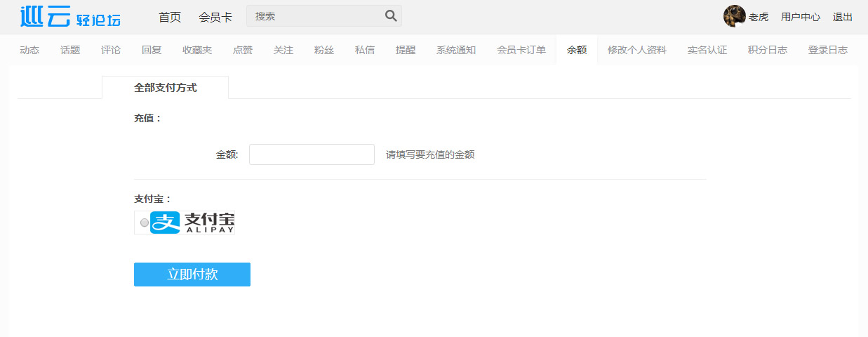Image resolution: width=868 pixels, height=337 pixels.
Task: Go to 首页 in top navigation
Action: tap(170, 17)
